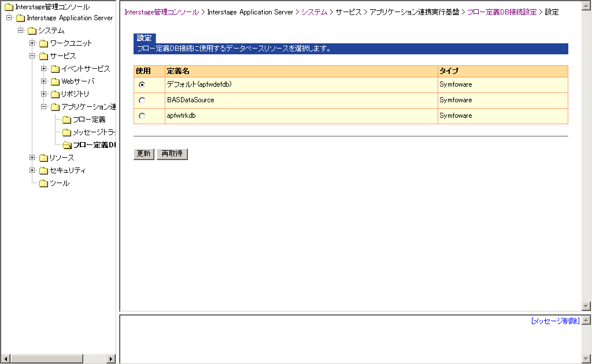Click the ワークユニット folder icon
Screen dimensions: 592x364
(x=43, y=43)
